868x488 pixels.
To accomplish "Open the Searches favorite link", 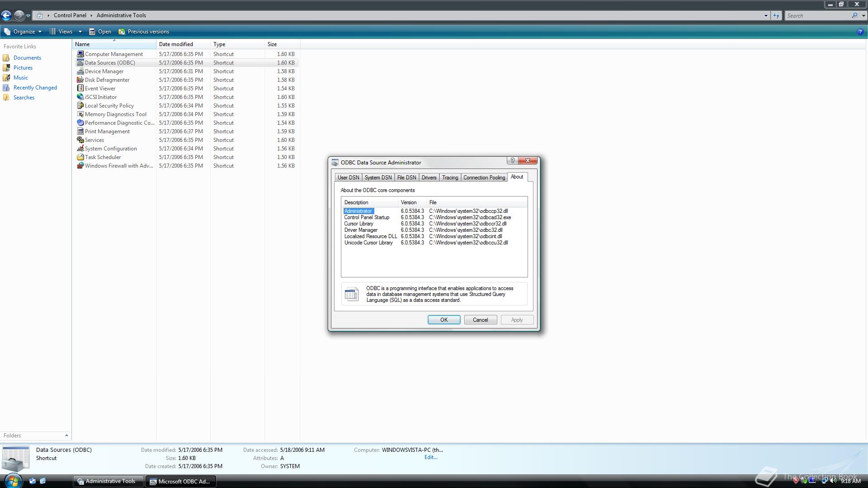I will point(24,98).
